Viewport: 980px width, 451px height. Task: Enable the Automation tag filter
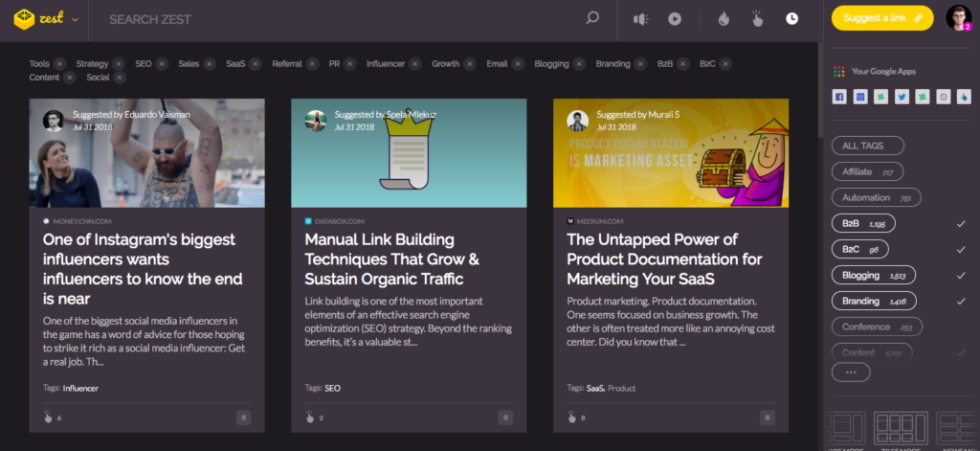point(877,197)
